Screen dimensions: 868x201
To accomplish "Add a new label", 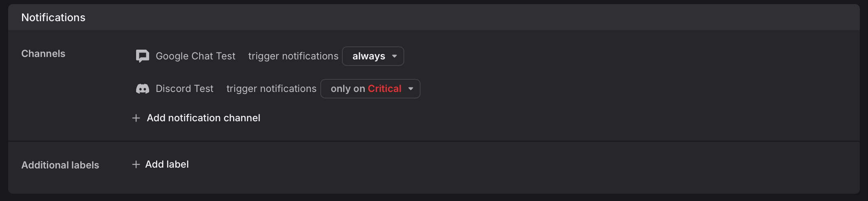I will [161, 164].
